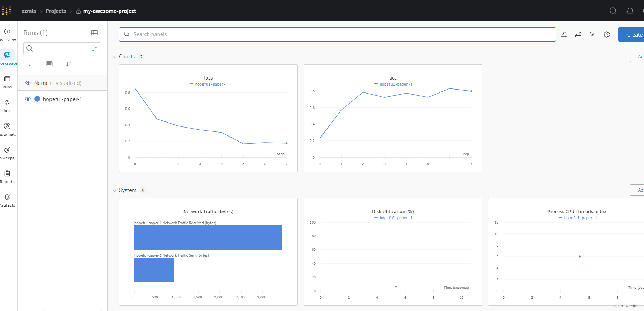
Task: Click Add panel in System section
Action: point(637,190)
